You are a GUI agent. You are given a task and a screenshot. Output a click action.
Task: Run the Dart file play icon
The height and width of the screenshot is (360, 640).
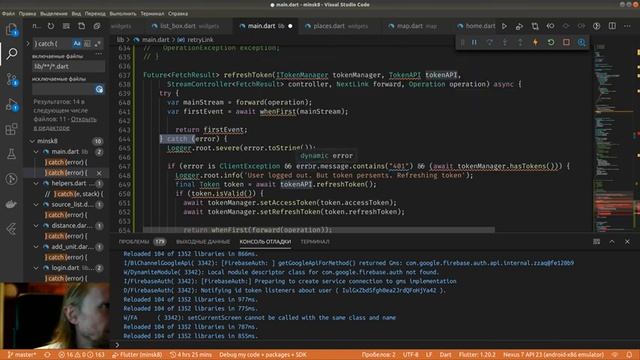(x=504, y=26)
